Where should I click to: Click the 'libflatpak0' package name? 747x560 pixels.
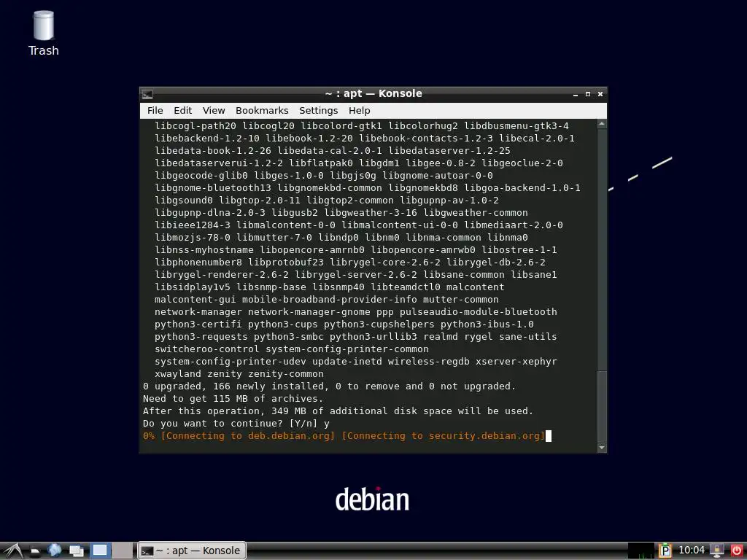[x=321, y=163]
